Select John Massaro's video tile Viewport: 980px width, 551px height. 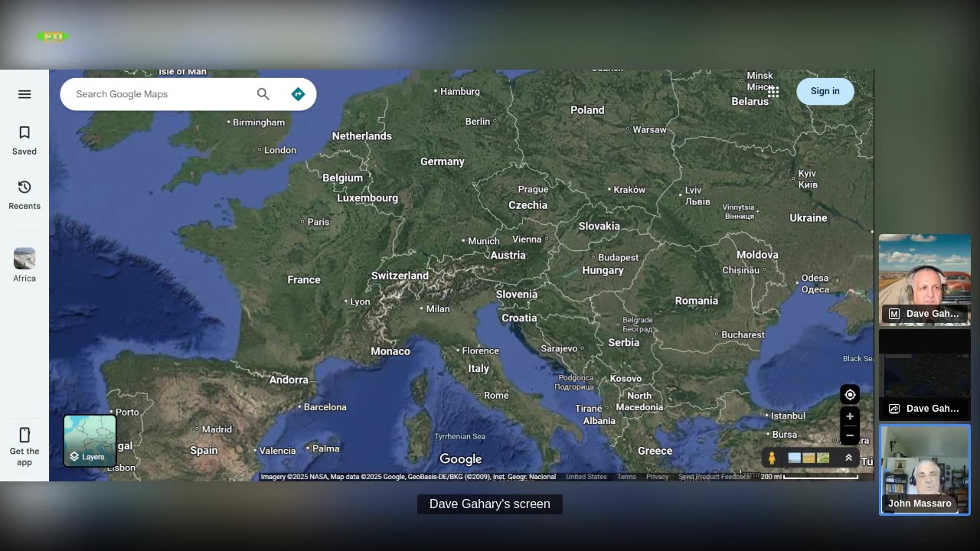coord(925,470)
